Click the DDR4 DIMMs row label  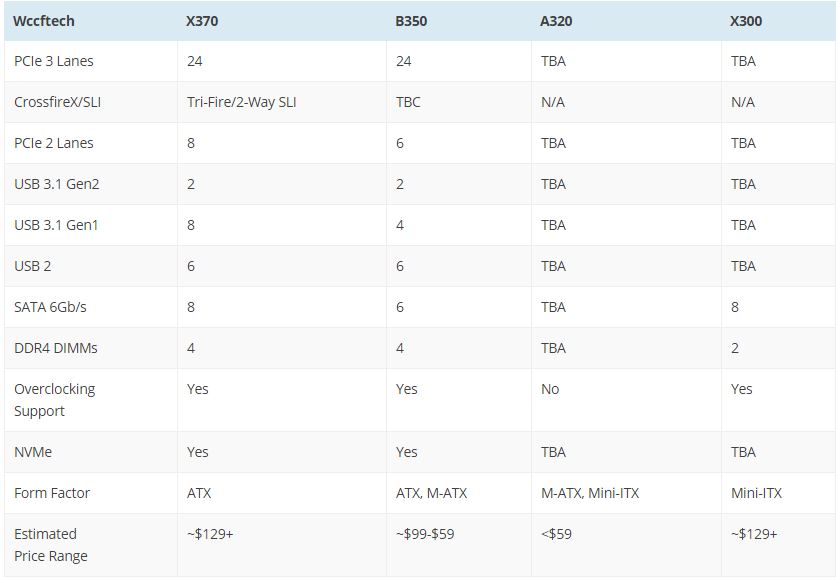pyautogui.click(x=56, y=348)
